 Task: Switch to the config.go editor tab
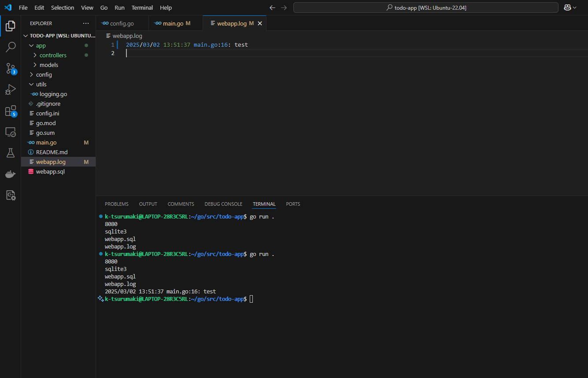point(122,23)
